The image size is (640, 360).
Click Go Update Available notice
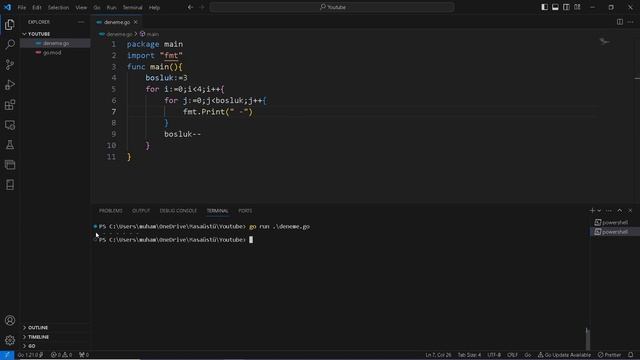pyautogui.click(x=564, y=355)
